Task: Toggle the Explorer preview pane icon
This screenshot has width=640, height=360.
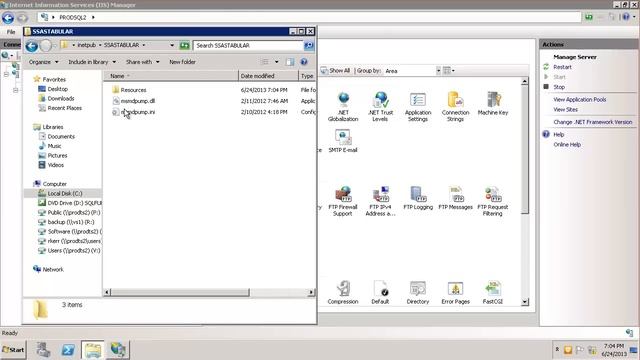Action: [x=290, y=62]
